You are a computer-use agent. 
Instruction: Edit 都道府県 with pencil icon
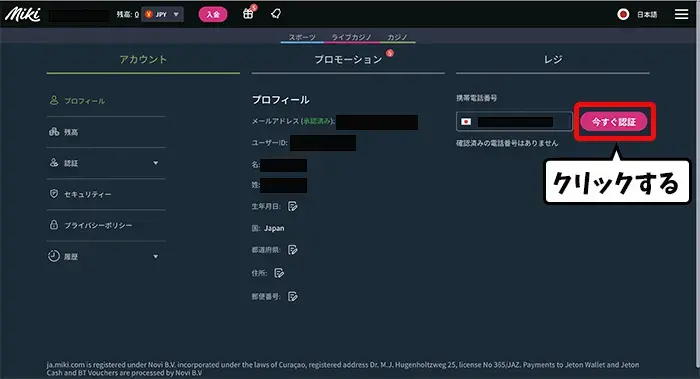(x=293, y=250)
